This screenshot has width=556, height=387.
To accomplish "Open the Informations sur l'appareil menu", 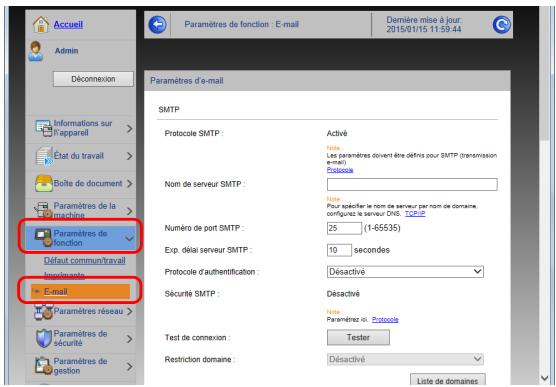I will (x=81, y=128).
